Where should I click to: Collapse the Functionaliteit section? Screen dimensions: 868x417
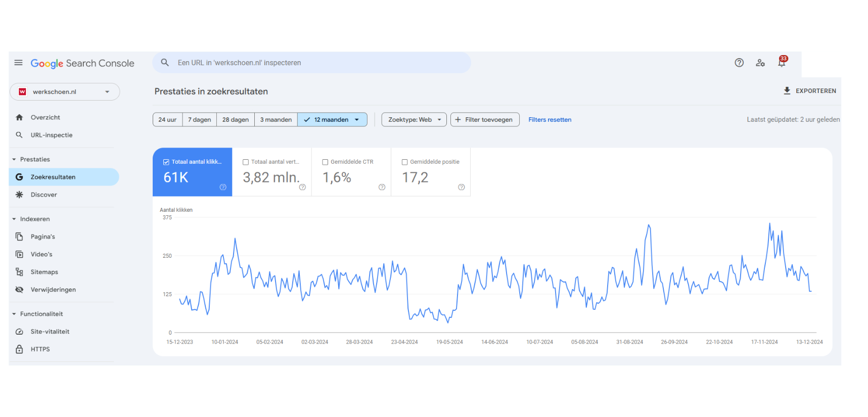tap(14, 314)
